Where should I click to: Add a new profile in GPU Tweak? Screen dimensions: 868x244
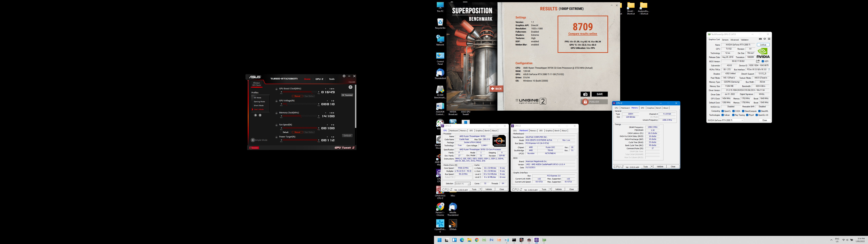pos(256,115)
